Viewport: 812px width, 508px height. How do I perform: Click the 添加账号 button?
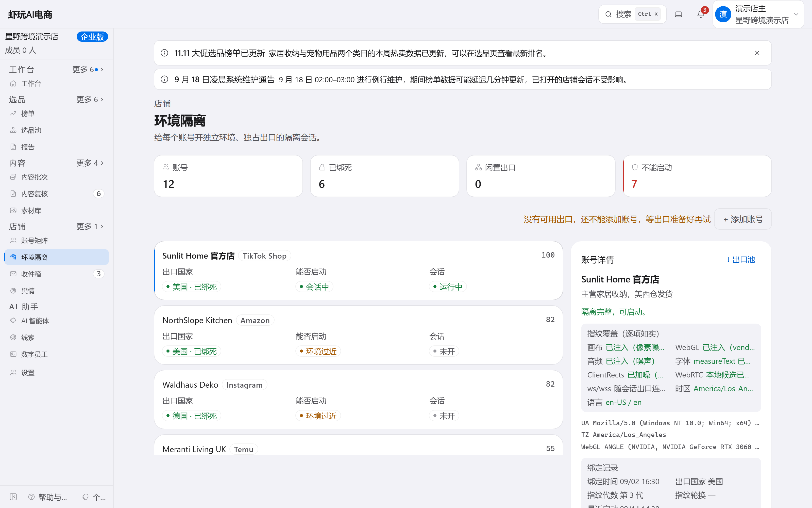(x=743, y=219)
